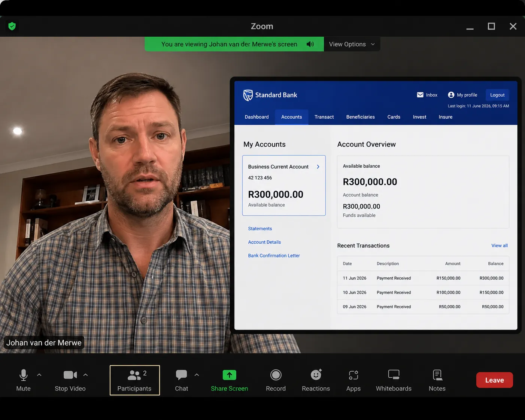The height and width of the screenshot is (420, 525).
Task: Select the Insure tab
Action: pos(446,117)
